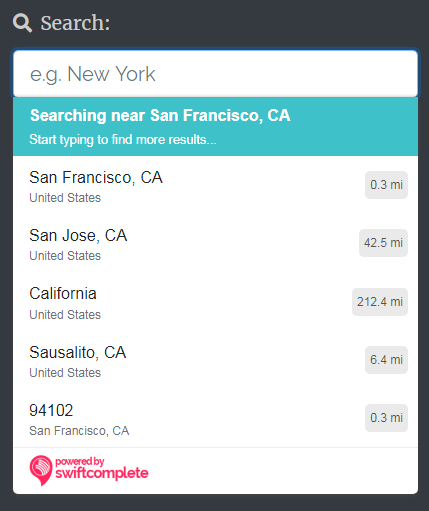Focus the 'e.g. New York' search field
Viewport: 429px width, 511px height.
(215, 74)
